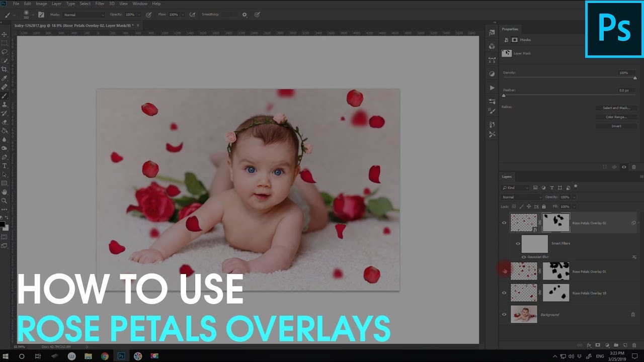Select the Brush tool in toolbox
The image size is (644, 362).
5,96
